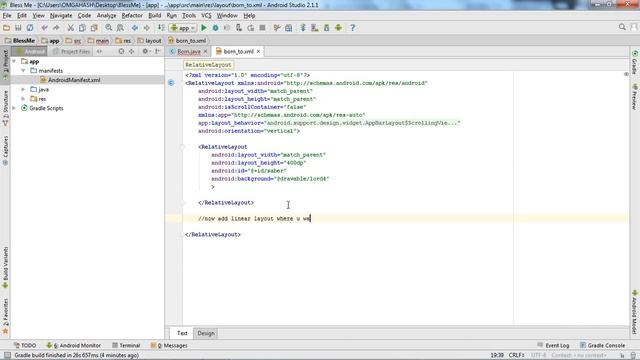Click the Sync Project with Gradle icon
640x360 pixels.
303,28
